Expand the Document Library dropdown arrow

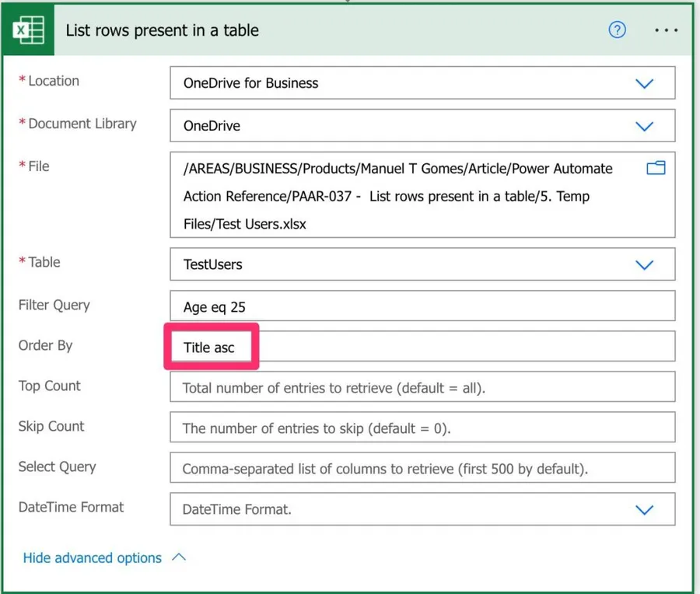644,126
